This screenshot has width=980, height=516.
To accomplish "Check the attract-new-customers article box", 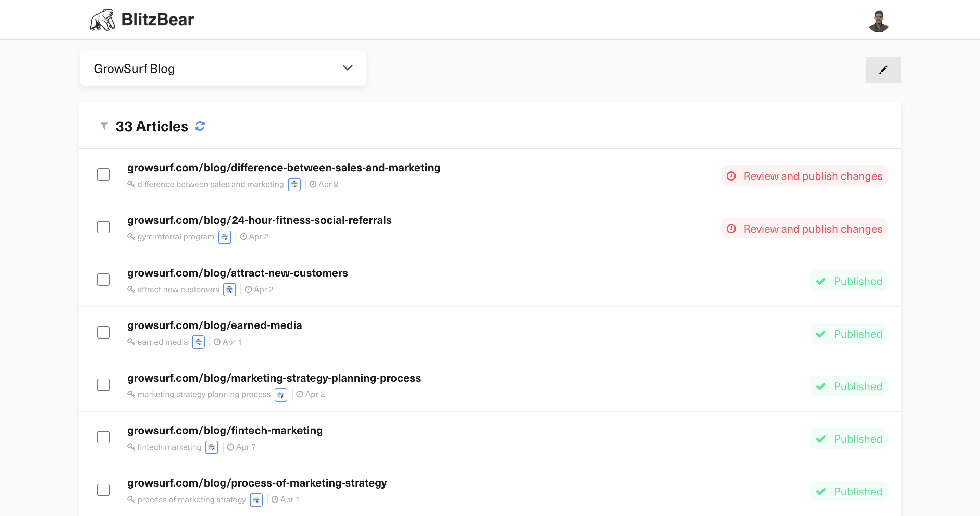I will [103, 280].
